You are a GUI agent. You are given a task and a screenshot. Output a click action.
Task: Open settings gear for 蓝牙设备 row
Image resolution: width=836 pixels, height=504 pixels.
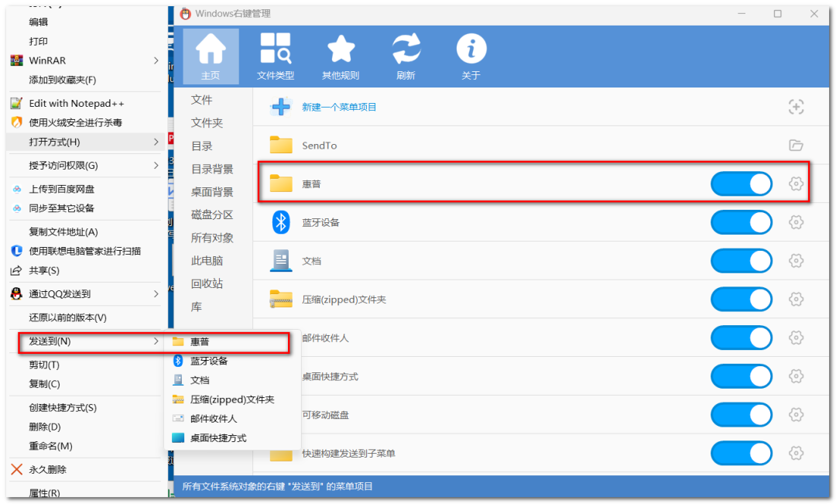[796, 222]
